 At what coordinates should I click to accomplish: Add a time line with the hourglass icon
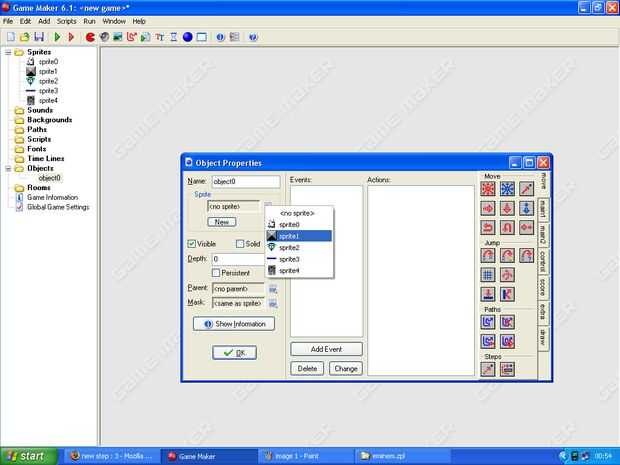pyautogui.click(x=174, y=37)
